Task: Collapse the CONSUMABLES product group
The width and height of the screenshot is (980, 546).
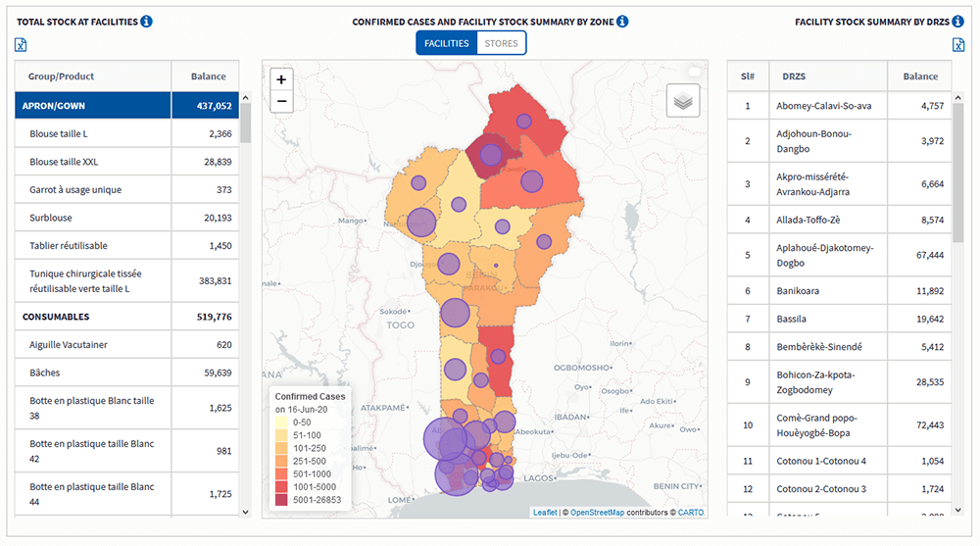Action: [x=93, y=317]
